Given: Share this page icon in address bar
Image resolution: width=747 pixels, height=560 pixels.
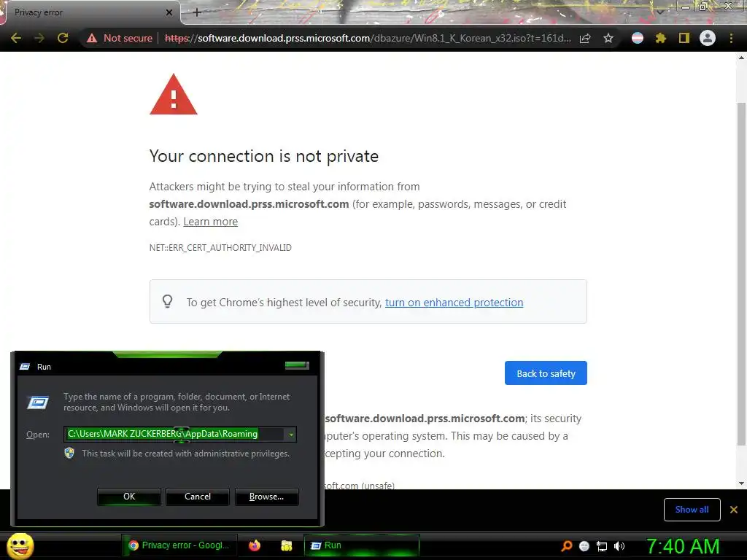Looking at the screenshot, I should click(x=585, y=38).
